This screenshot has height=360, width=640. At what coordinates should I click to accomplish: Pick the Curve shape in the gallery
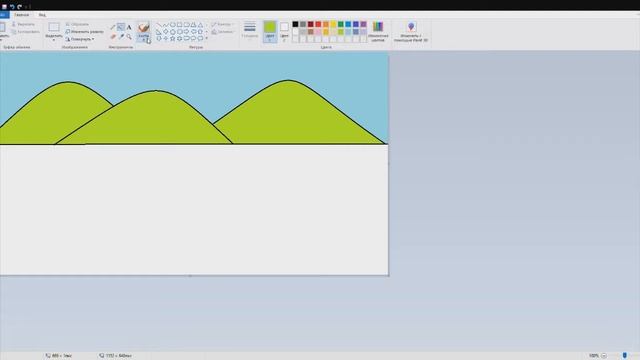pyautogui.click(x=166, y=24)
